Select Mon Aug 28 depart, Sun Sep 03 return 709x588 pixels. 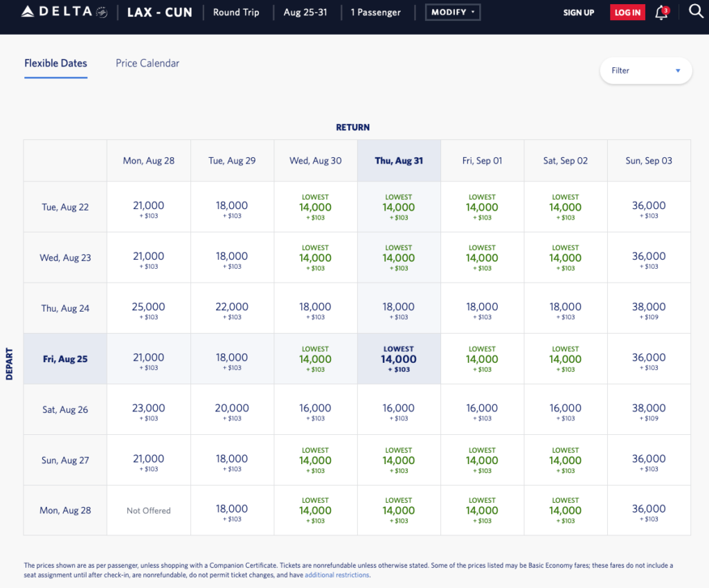pos(648,510)
